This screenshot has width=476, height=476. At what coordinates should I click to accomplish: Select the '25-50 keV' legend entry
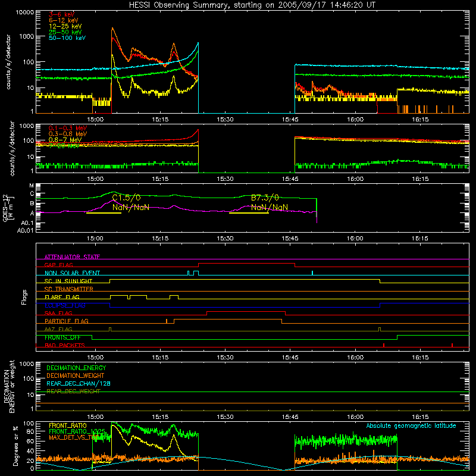65,32
